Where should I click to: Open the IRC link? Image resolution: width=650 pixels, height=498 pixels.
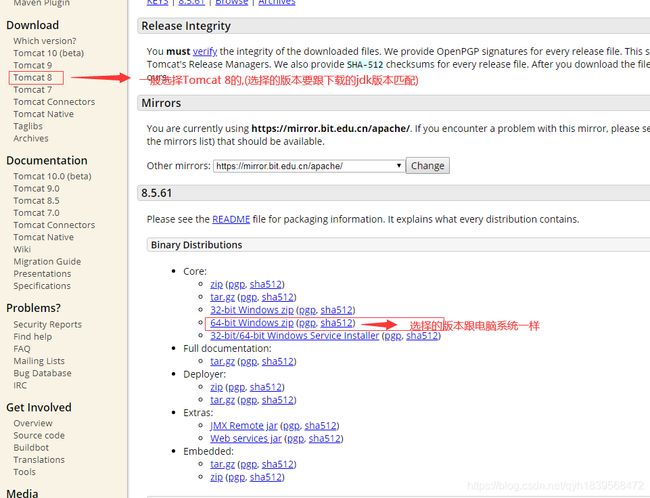(20, 385)
